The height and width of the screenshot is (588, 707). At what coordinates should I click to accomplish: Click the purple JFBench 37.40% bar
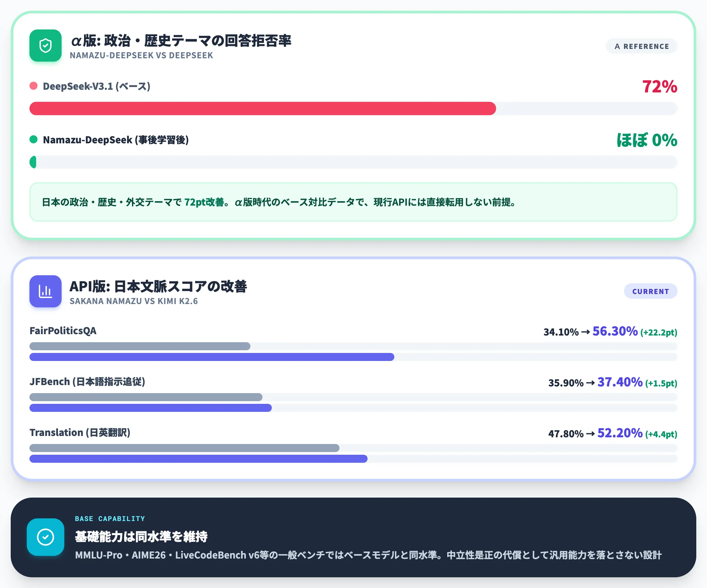pos(151,408)
